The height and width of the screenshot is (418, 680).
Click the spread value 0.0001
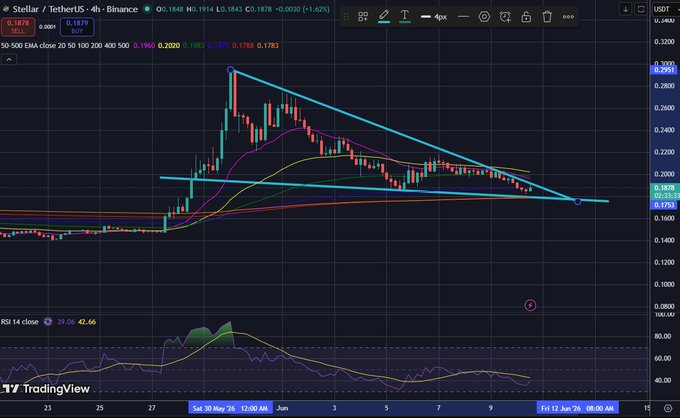(47, 27)
